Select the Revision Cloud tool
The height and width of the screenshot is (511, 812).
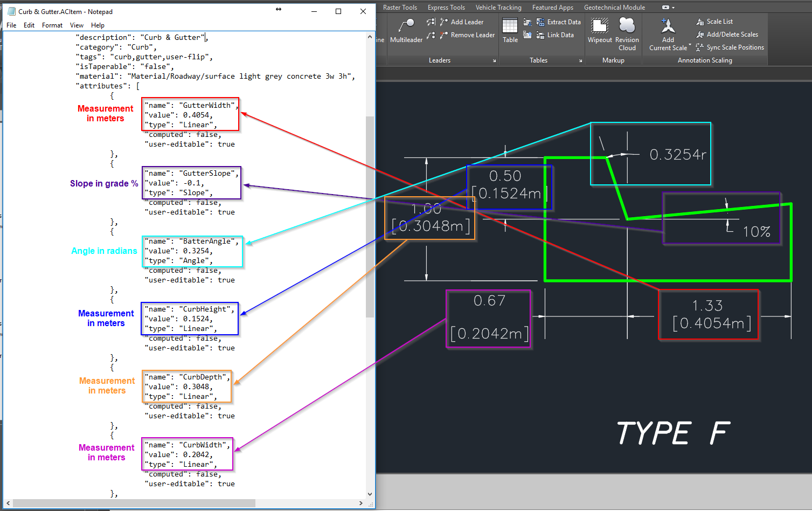626,31
